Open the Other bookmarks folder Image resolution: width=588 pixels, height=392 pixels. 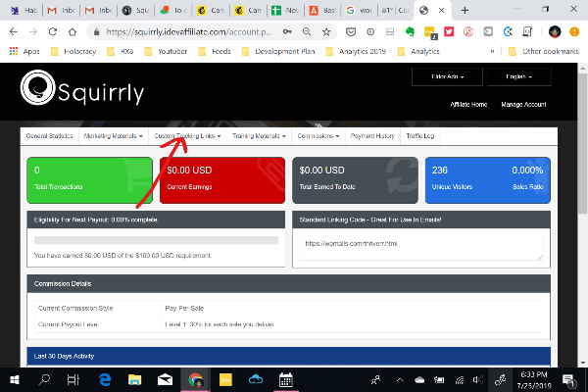(x=543, y=51)
